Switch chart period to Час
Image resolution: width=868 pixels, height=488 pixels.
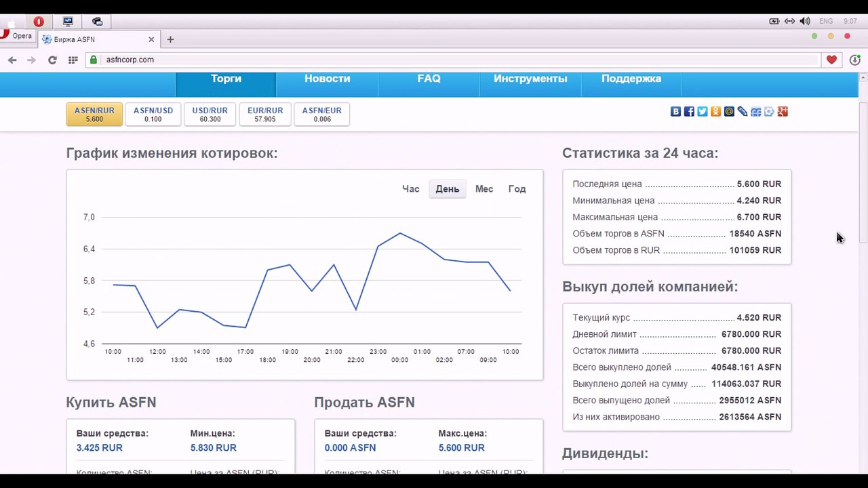tap(411, 189)
